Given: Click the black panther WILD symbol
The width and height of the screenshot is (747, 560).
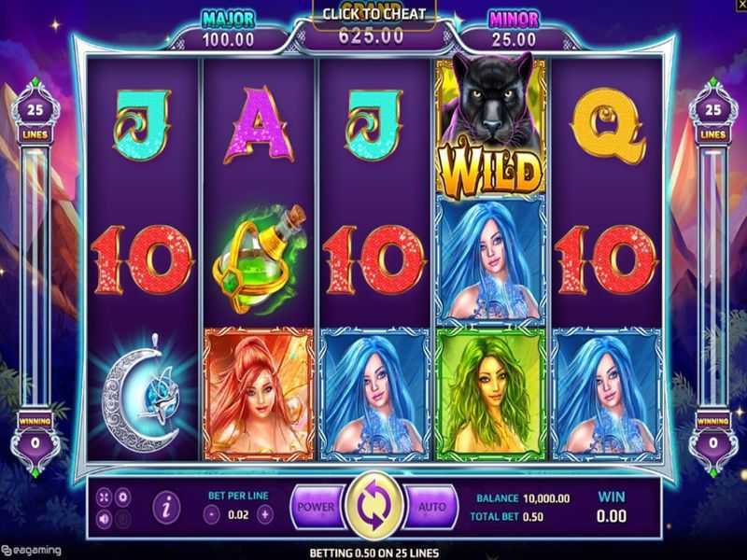Looking at the screenshot, I should pyautogui.click(x=491, y=126).
